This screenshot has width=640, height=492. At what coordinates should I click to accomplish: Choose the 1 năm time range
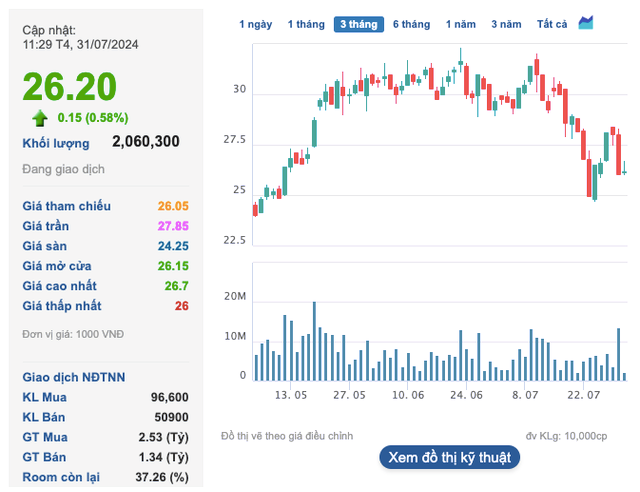pyautogui.click(x=461, y=24)
